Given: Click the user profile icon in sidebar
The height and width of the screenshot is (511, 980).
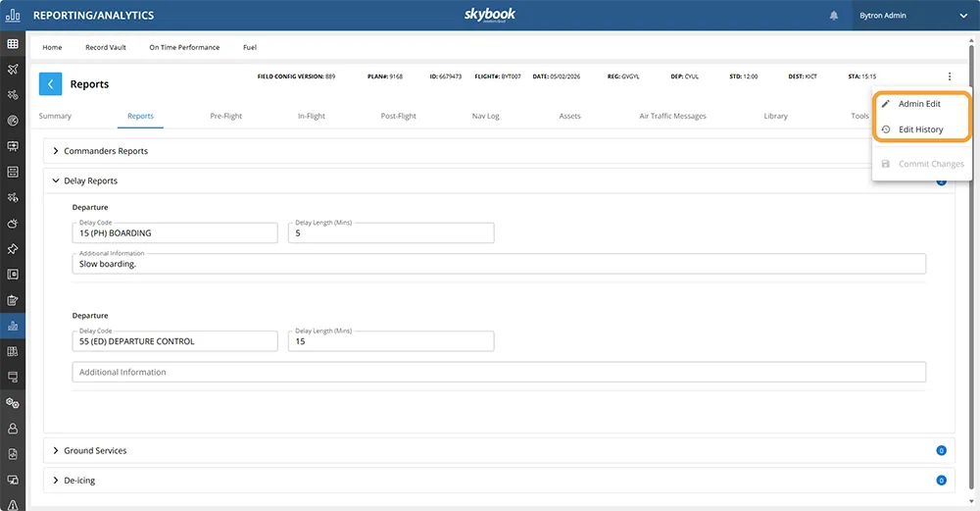Looking at the screenshot, I should tap(13, 429).
